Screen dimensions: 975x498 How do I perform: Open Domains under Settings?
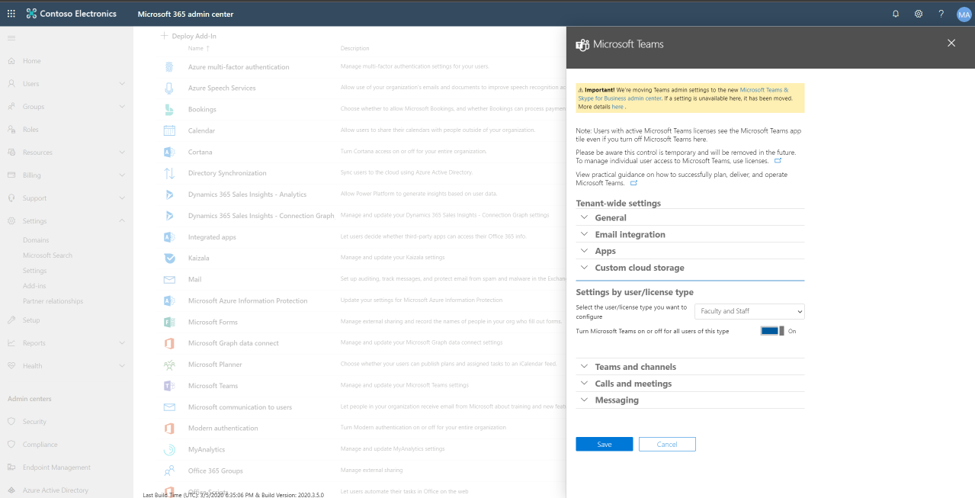[x=36, y=240]
